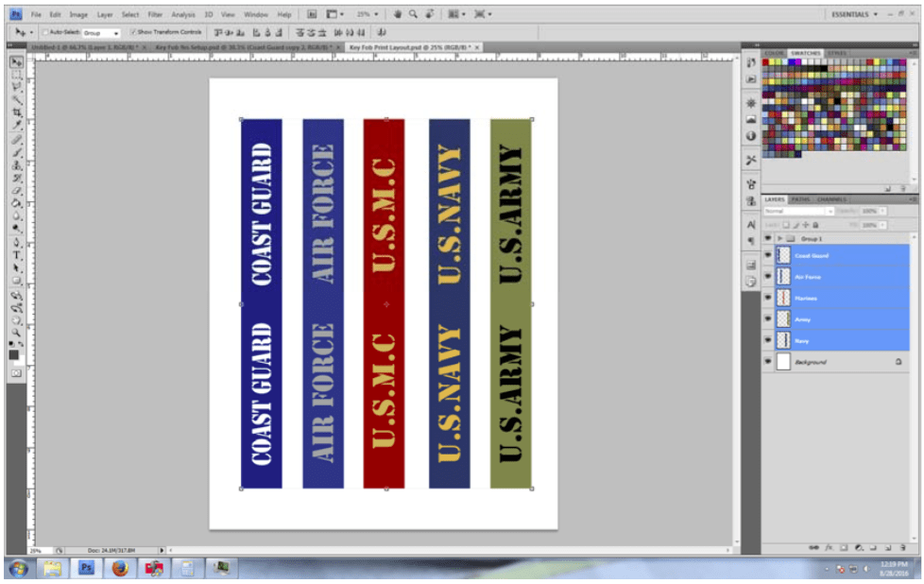
Task: Select the Rectangular Marquee tool
Action: coord(16,75)
